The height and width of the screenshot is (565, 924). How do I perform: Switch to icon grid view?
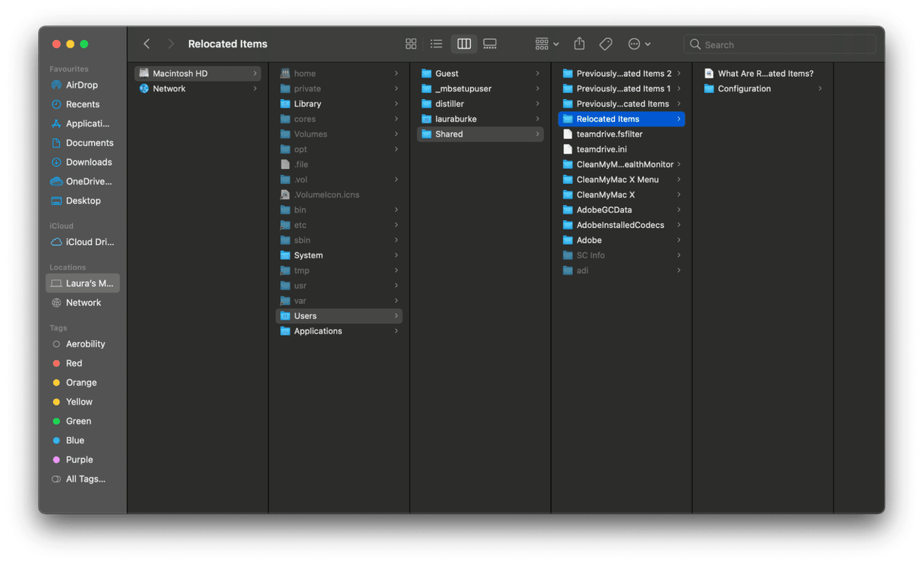coord(411,43)
